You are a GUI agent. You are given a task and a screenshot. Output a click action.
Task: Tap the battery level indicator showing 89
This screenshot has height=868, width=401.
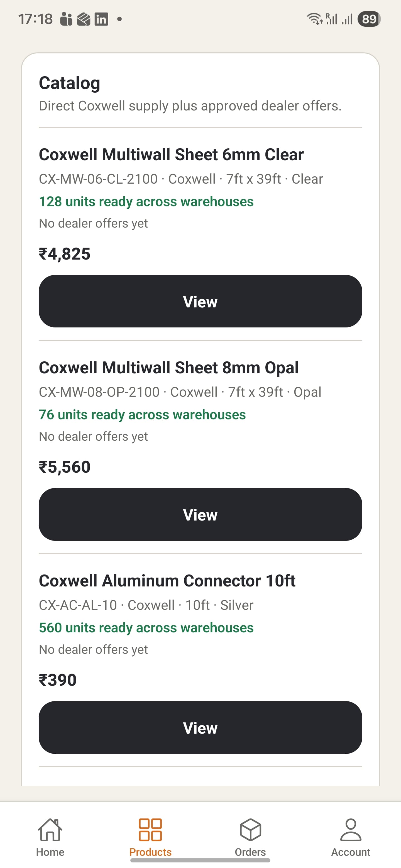(x=368, y=19)
